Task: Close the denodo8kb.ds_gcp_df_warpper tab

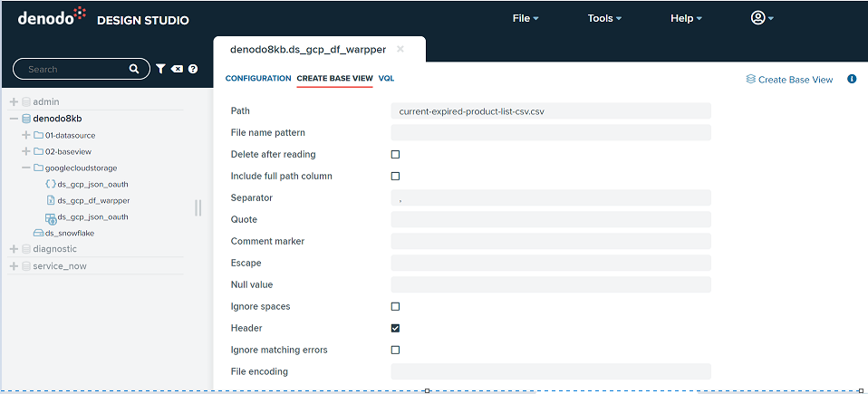Action: (400, 49)
